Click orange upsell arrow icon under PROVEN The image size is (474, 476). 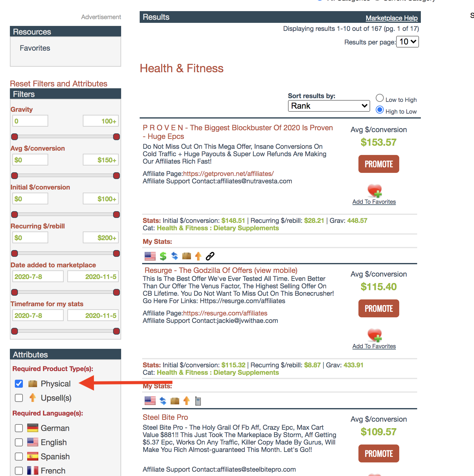coord(198,256)
